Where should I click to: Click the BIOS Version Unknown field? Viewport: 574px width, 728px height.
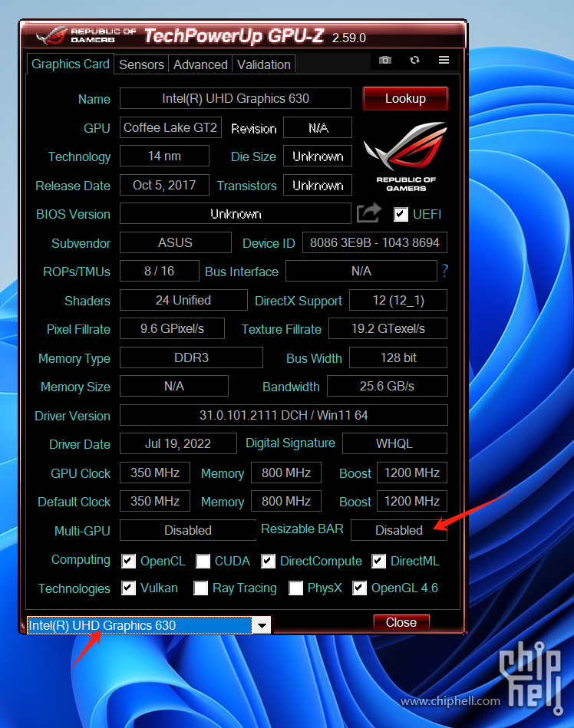pyautogui.click(x=236, y=213)
